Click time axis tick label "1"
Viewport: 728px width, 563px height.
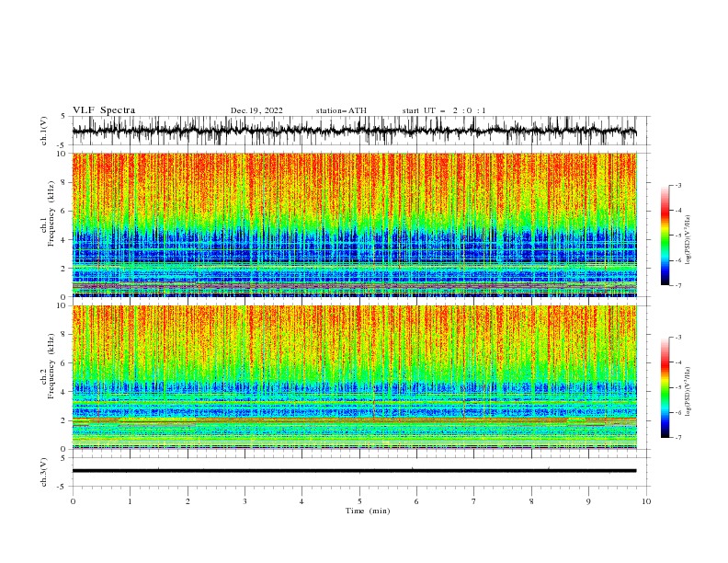130,501
